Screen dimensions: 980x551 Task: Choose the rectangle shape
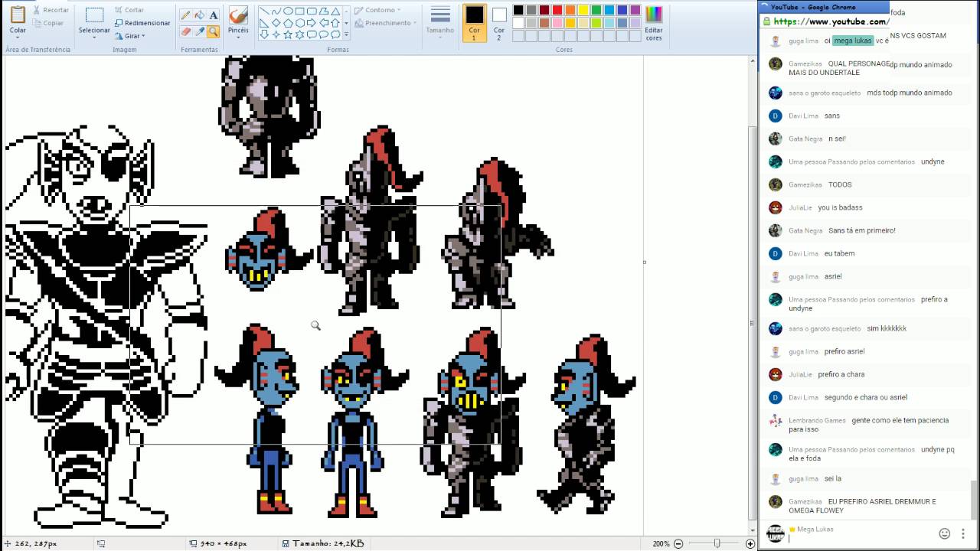pyautogui.click(x=300, y=11)
